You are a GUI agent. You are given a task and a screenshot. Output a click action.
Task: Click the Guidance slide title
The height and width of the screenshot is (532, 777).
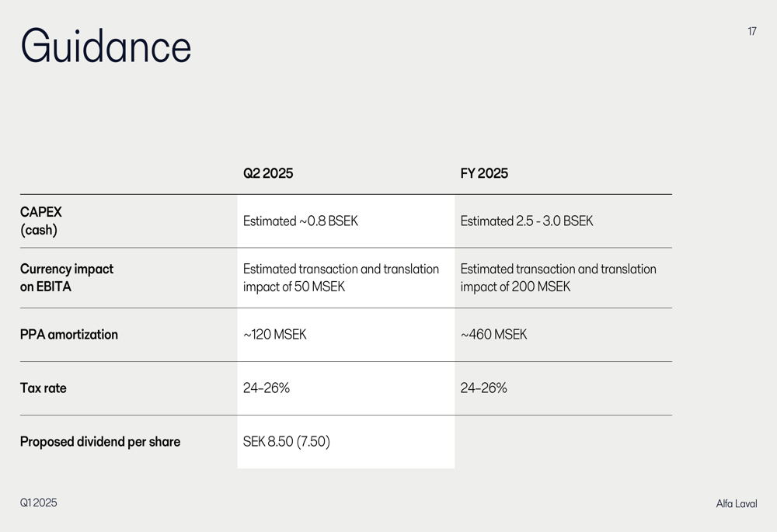[106, 47]
